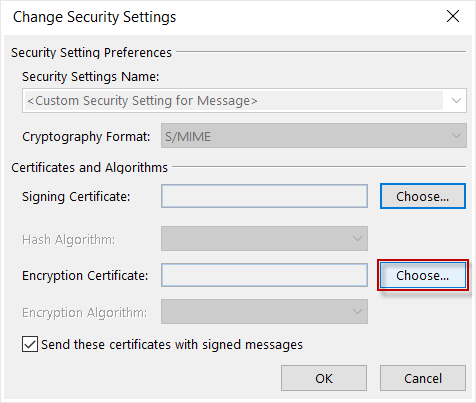Click the Change Security Settings title text

pyautogui.click(x=94, y=17)
